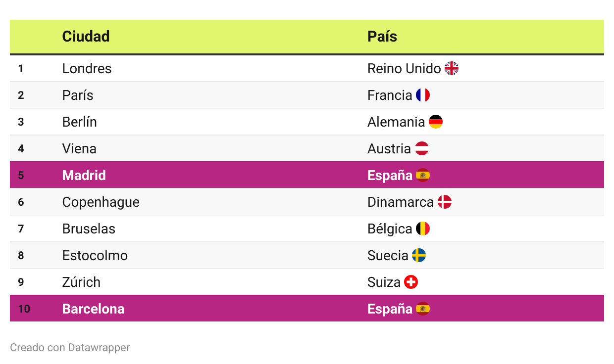Select rank number 9 for Zúrich
This screenshot has height=364, width=614.
[x=21, y=282]
